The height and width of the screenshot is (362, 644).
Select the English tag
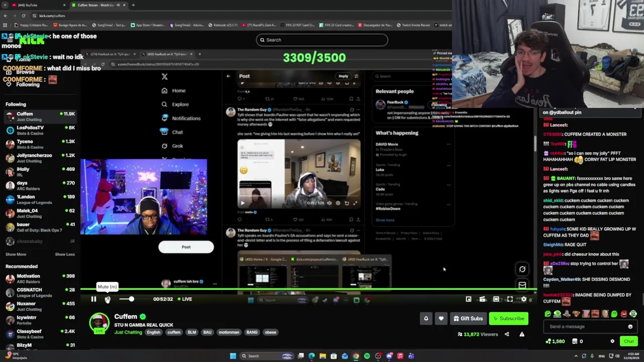[153, 332]
